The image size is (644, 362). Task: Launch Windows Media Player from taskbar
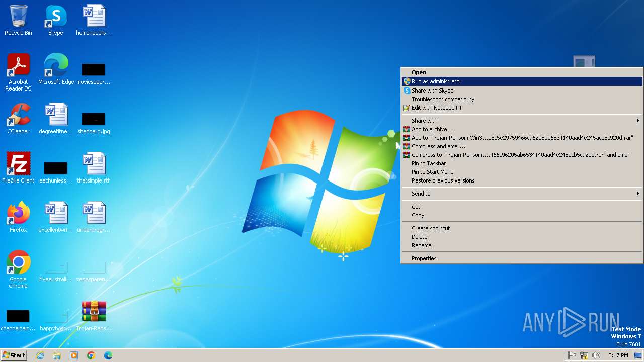pyautogui.click(x=74, y=355)
